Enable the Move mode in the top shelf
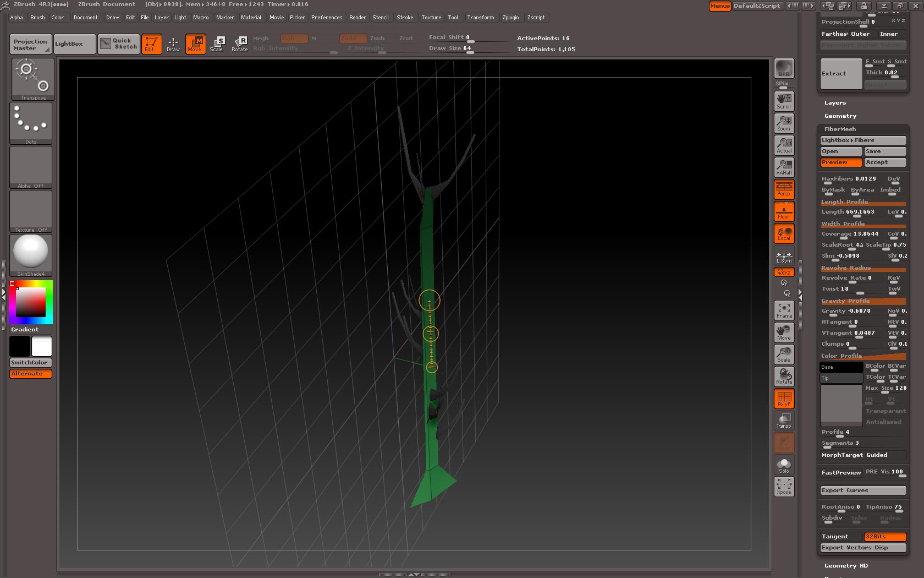The image size is (924, 578). (x=195, y=43)
